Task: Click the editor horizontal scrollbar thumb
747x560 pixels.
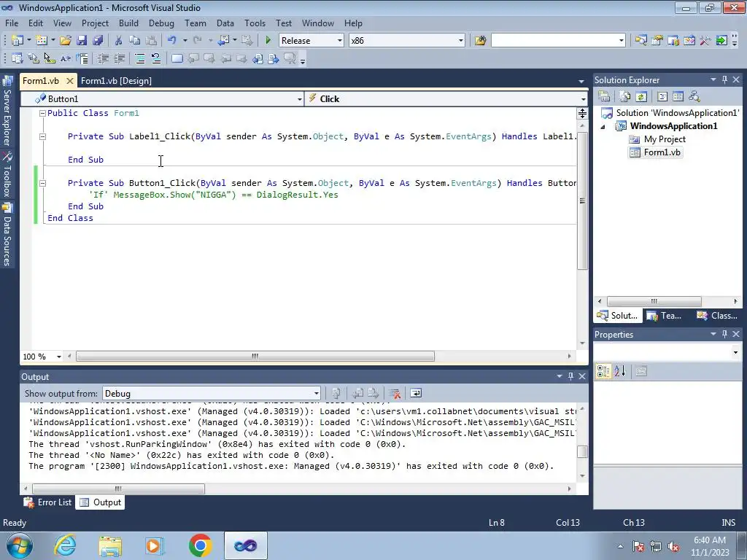Action: tap(255, 356)
